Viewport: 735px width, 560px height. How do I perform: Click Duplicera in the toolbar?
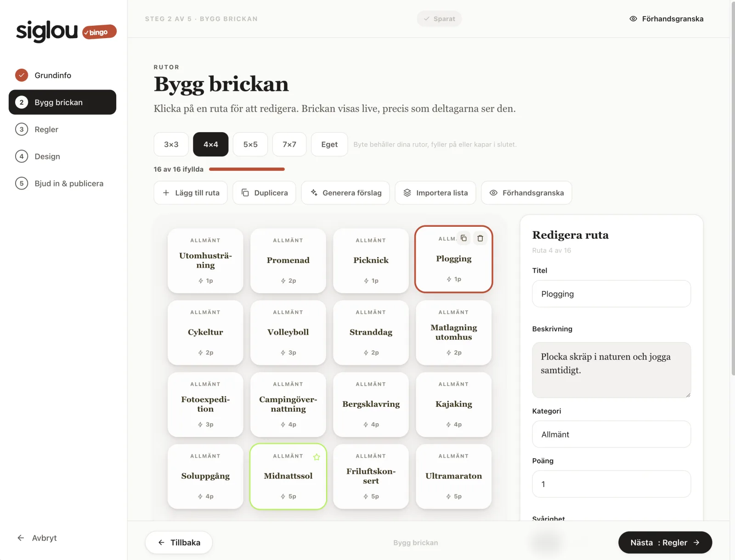(x=265, y=193)
